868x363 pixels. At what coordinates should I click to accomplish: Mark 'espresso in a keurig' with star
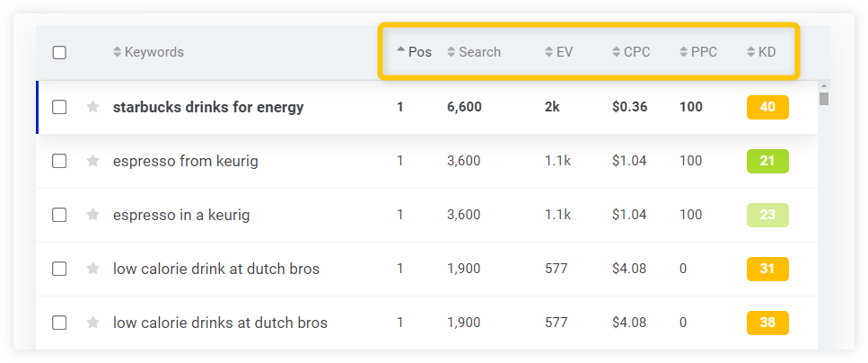pos(92,215)
